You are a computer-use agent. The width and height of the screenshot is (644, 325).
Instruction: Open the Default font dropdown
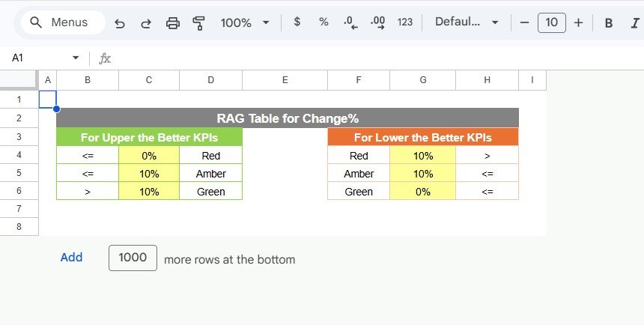tap(467, 22)
